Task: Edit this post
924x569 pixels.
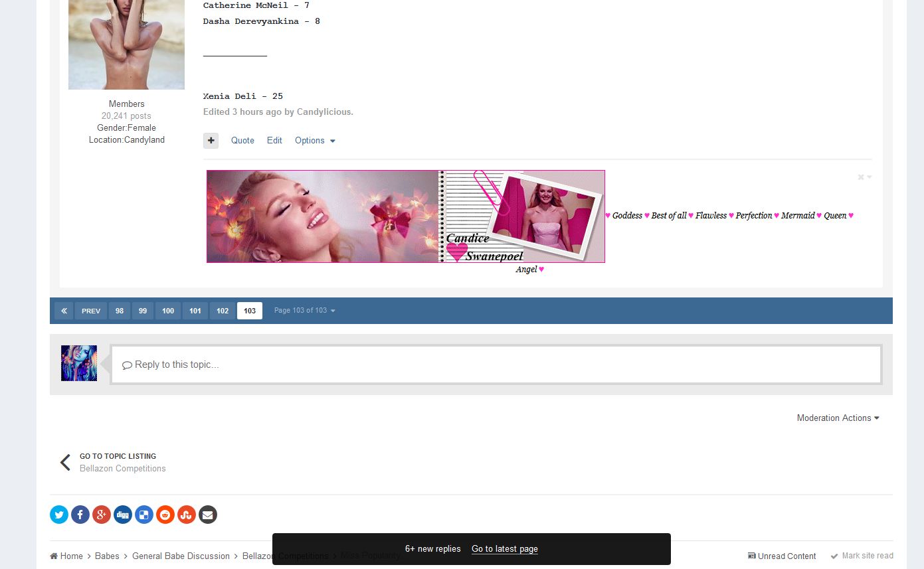Action: pos(274,141)
